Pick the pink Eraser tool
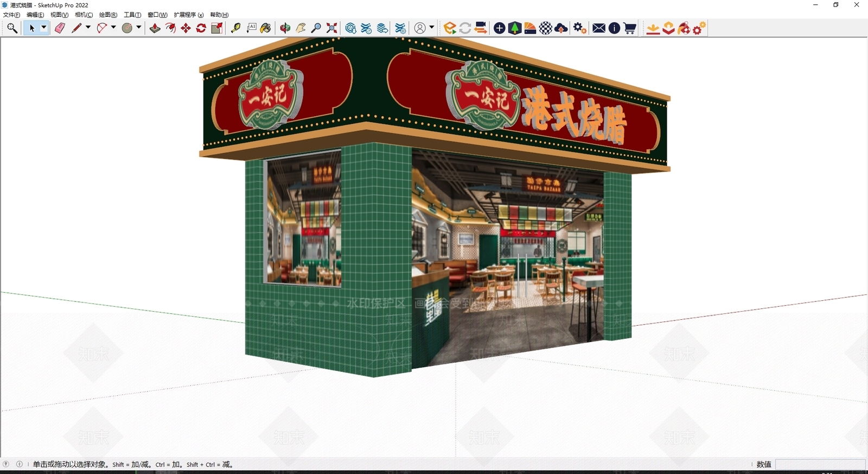Image resolution: width=868 pixels, height=474 pixels. (x=60, y=28)
